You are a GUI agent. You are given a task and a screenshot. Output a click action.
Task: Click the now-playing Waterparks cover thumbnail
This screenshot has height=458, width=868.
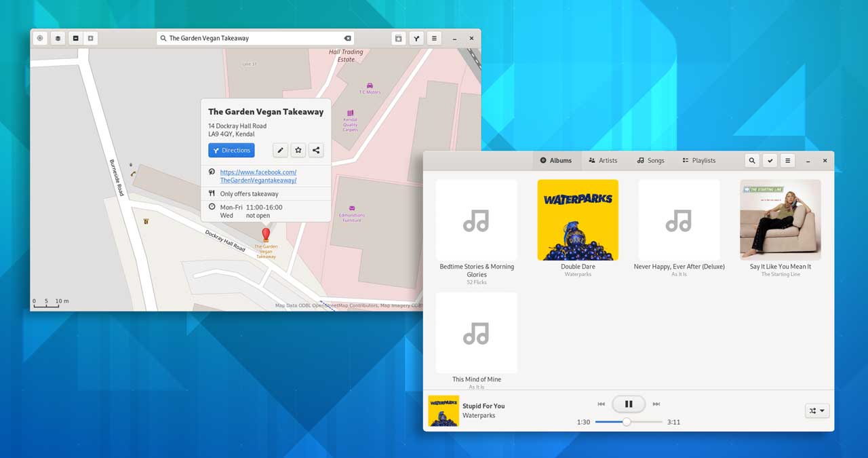click(443, 411)
